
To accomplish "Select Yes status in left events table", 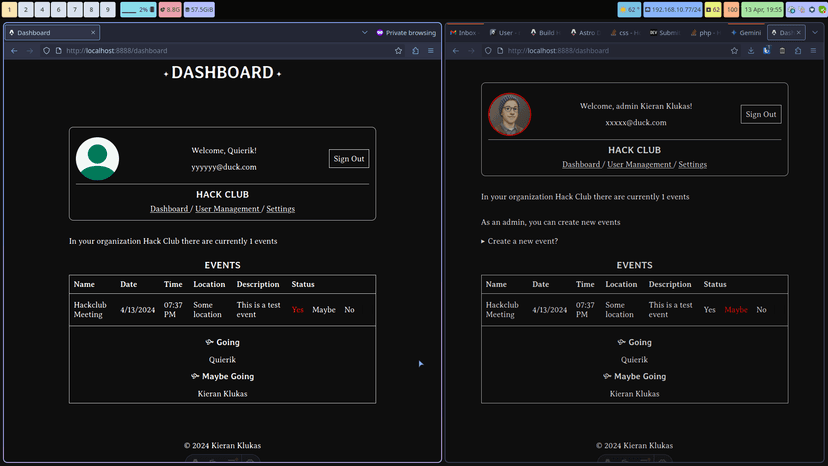I will click(298, 310).
